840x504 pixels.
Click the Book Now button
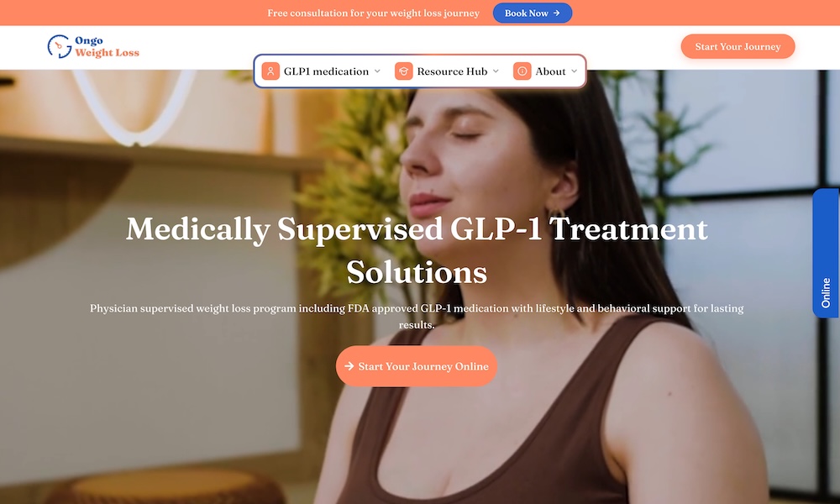point(533,13)
